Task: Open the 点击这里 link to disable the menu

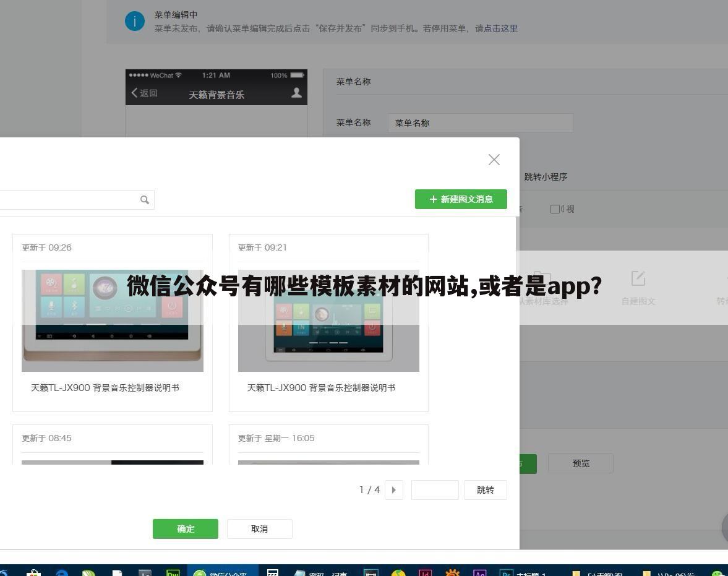Action: coord(499,28)
